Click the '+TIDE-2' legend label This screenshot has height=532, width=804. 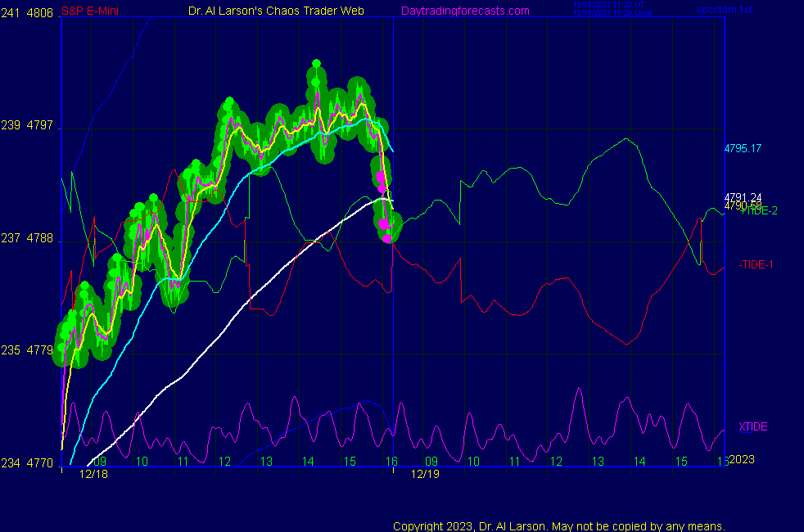tap(758, 210)
